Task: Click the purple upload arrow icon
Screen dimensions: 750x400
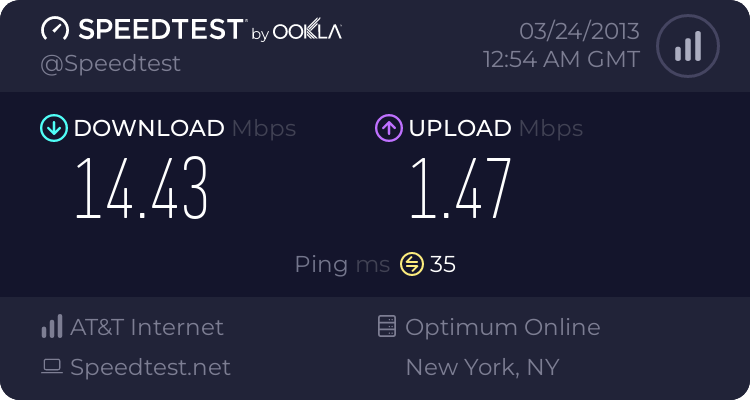Action: (x=389, y=128)
